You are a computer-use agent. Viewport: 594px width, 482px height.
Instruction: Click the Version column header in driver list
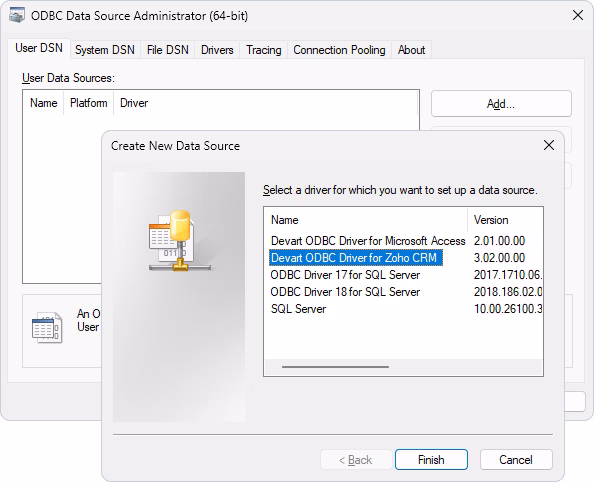click(505, 220)
